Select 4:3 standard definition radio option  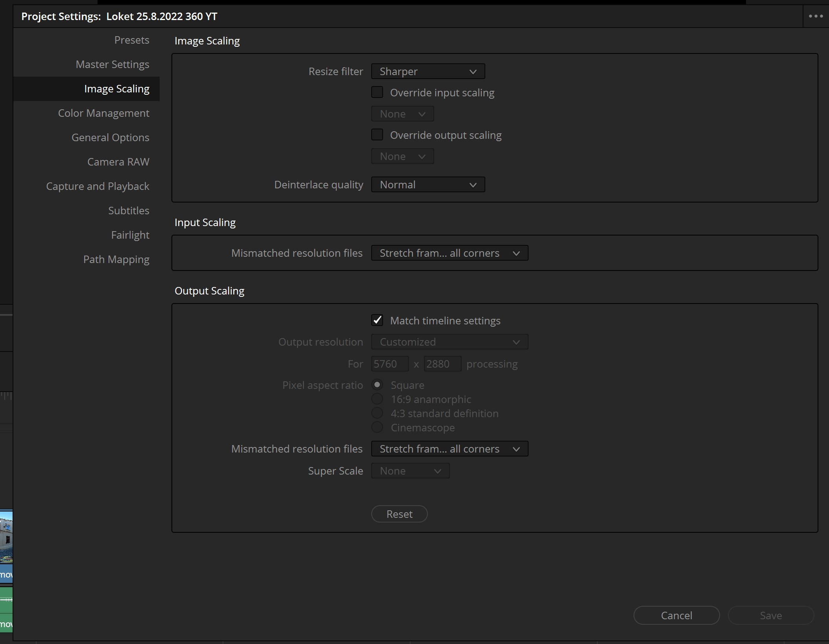pos(377,413)
